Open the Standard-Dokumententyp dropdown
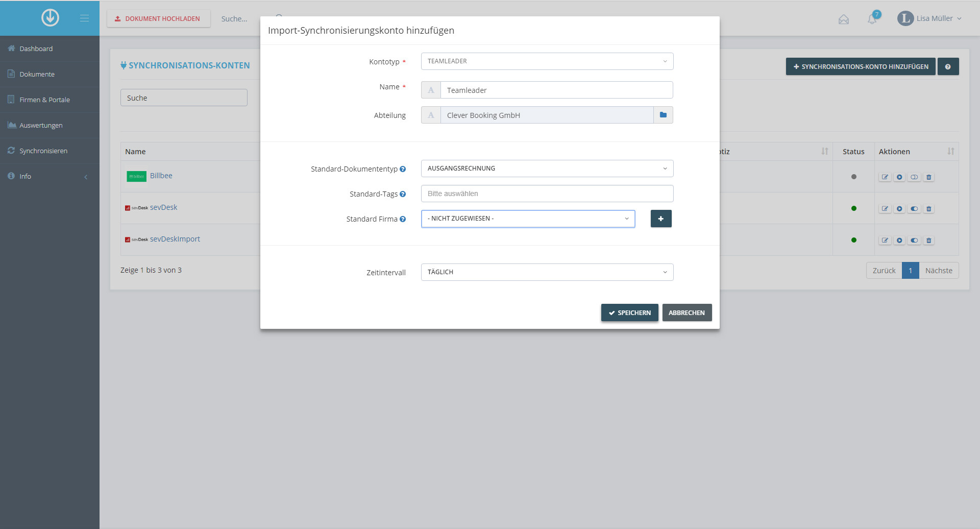The image size is (980, 529). click(547, 169)
